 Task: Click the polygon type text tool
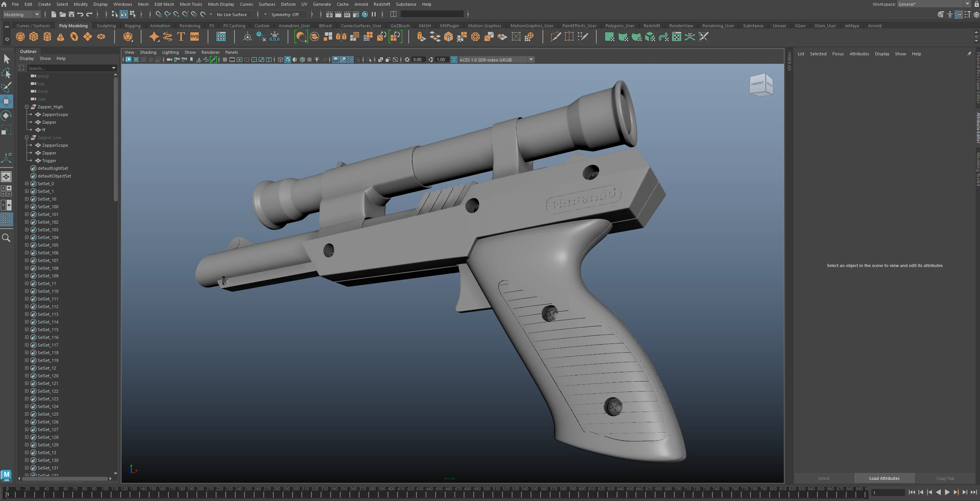click(x=181, y=37)
